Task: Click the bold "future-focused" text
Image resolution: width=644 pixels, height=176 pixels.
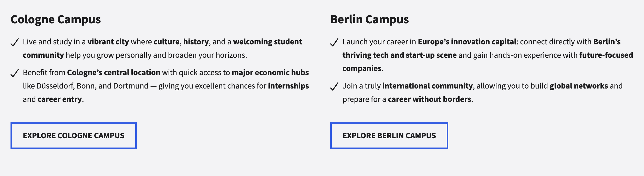Action: coord(606,55)
